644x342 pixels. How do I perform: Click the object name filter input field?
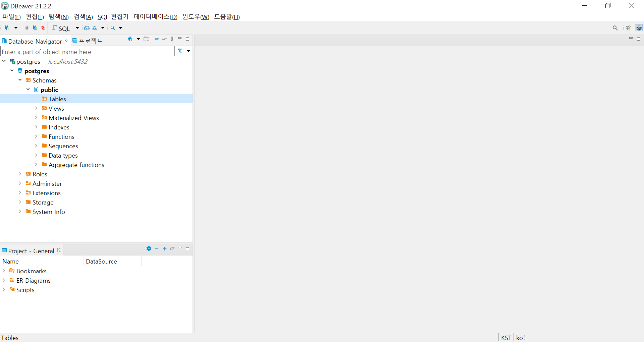tap(88, 51)
